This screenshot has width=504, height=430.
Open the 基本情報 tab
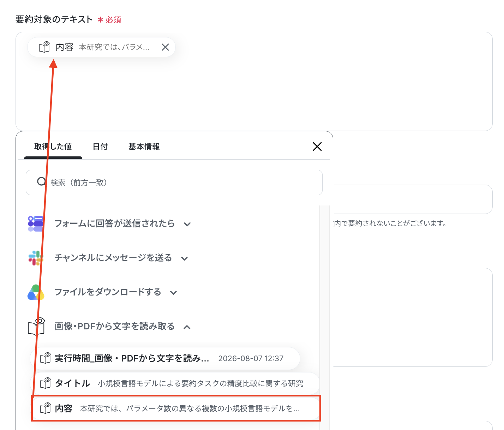[x=144, y=147]
